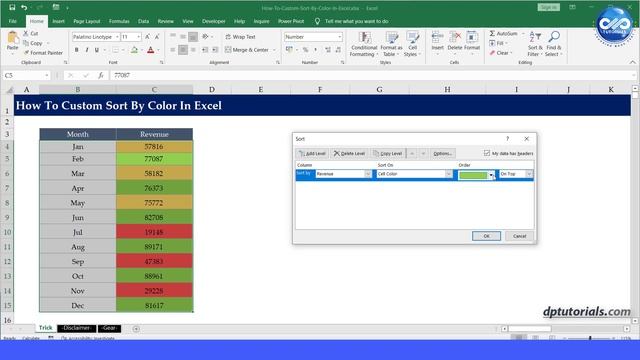The image size is (640, 360).
Task: Switch to the Page Layout tab
Action: 87,21
